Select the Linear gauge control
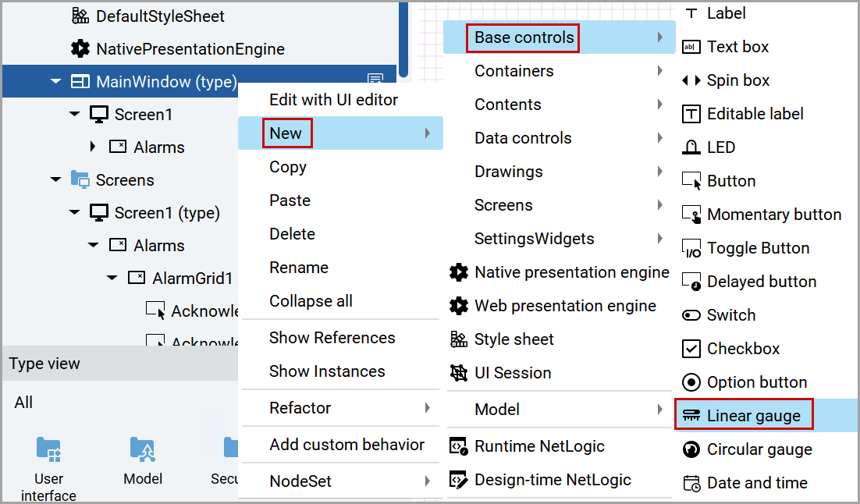Viewport: 860px width, 504px height. [744, 415]
